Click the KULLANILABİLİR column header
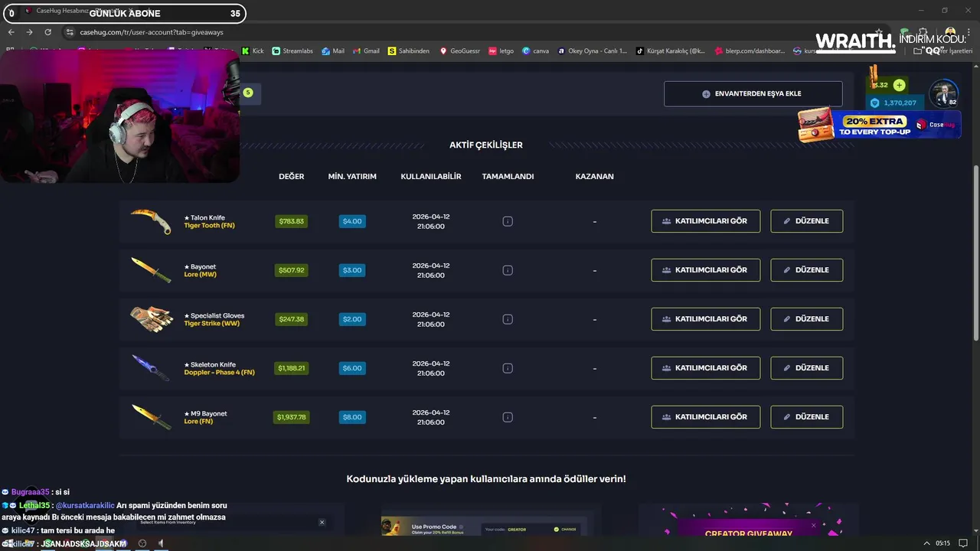The image size is (980, 551). click(x=431, y=176)
